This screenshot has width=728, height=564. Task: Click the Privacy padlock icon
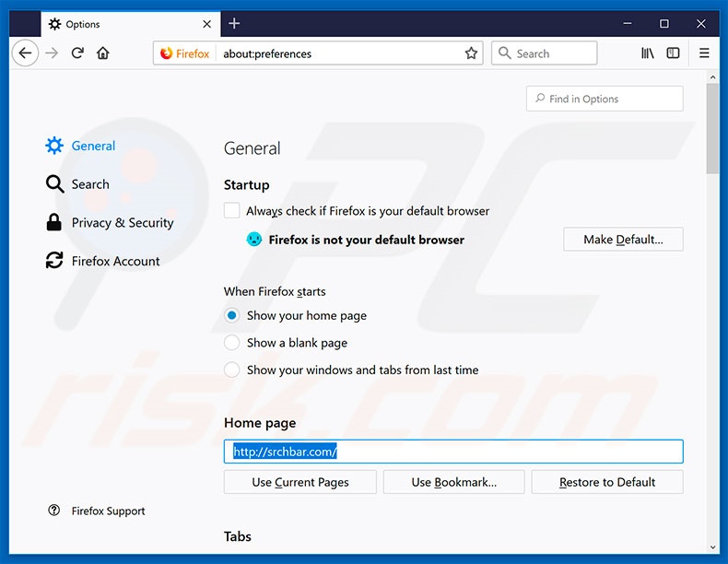tap(53, 222)
